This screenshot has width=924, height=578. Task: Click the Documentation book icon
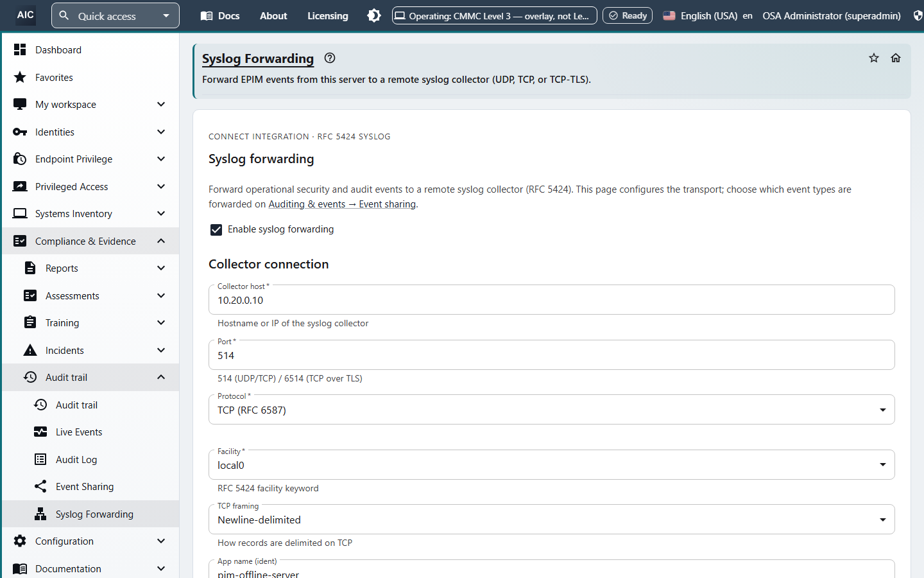[20, 568]
